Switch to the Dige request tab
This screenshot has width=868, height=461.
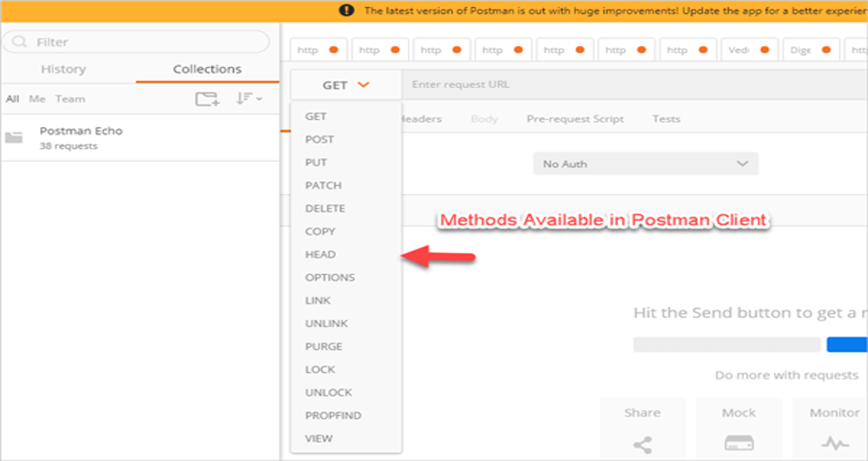click(811, 50)
